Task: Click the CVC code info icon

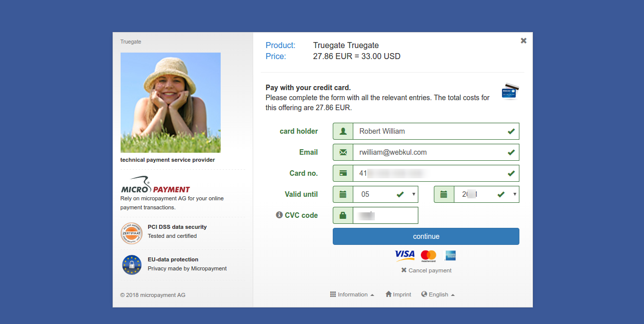Action: (x=279, y=215)
